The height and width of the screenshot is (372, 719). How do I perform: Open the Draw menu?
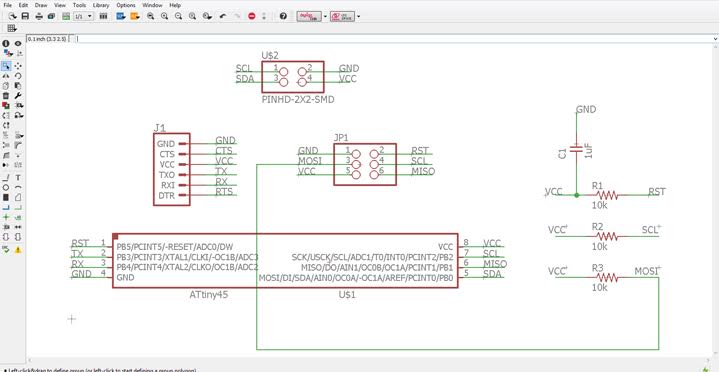pyautogui.click(x=40, y=5)
